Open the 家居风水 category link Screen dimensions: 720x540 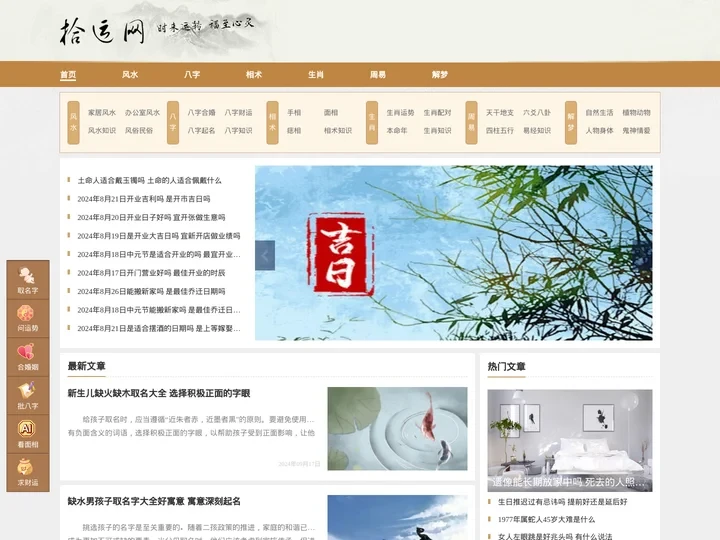point(102,112)
